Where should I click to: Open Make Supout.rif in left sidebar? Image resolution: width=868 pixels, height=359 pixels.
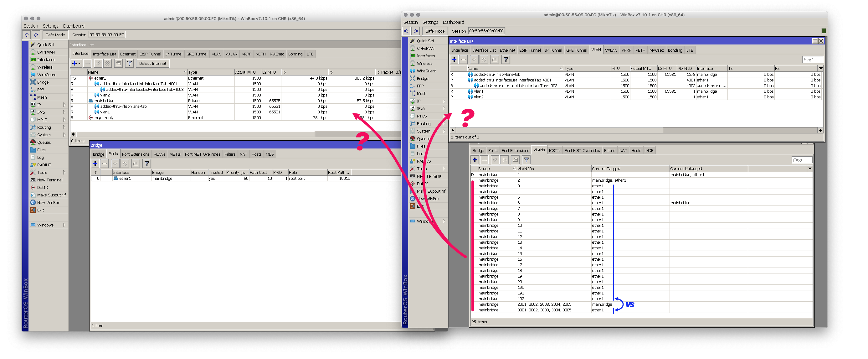[x=51, y=195]
